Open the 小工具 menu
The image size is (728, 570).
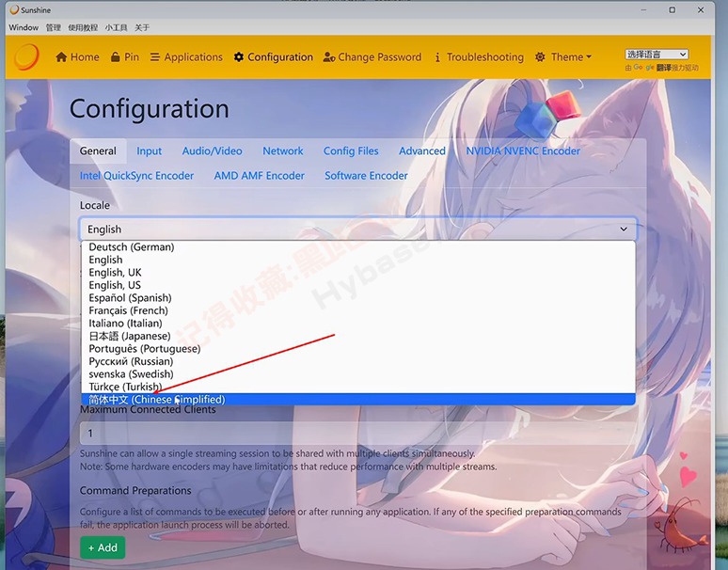(x=116, y=27)
